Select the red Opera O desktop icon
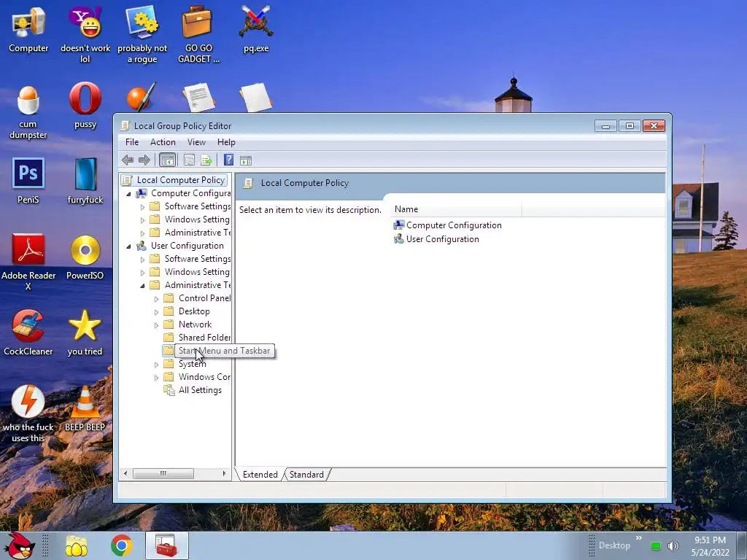This screenshot has height=560, width=747. [x=85, y=105]
